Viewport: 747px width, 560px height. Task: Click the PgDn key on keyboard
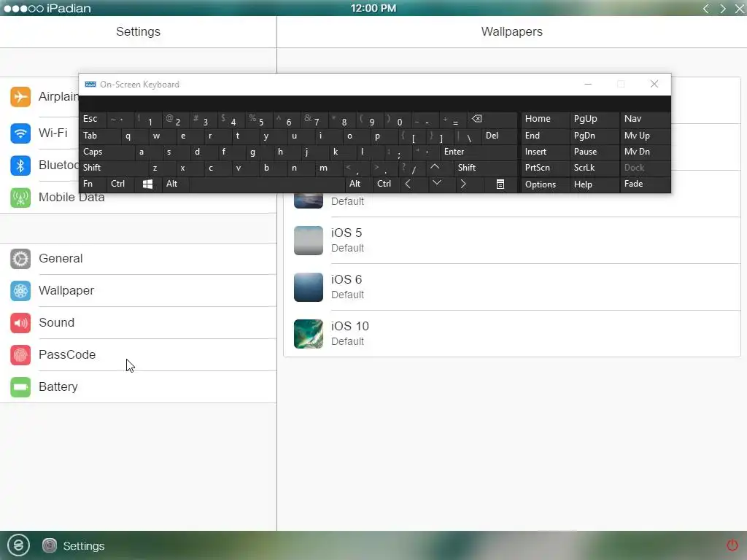[594, 136]
